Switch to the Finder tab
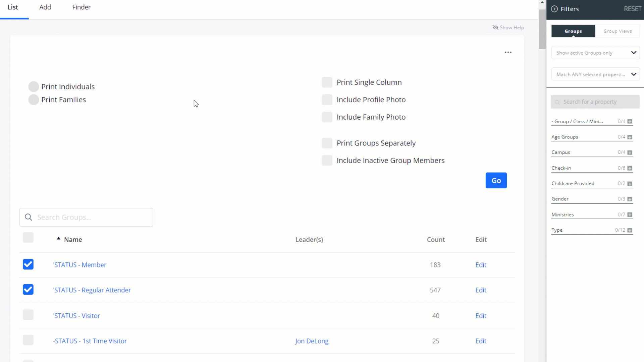 coord(82,7)
